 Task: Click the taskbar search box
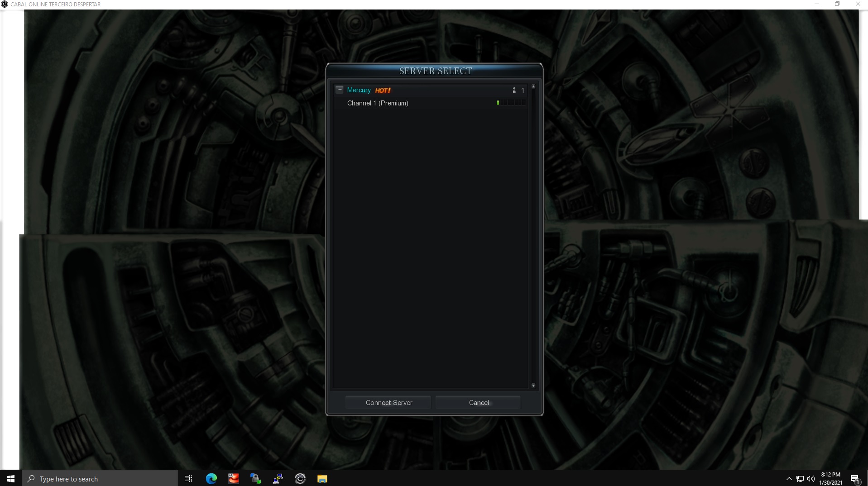click(100, 478)
